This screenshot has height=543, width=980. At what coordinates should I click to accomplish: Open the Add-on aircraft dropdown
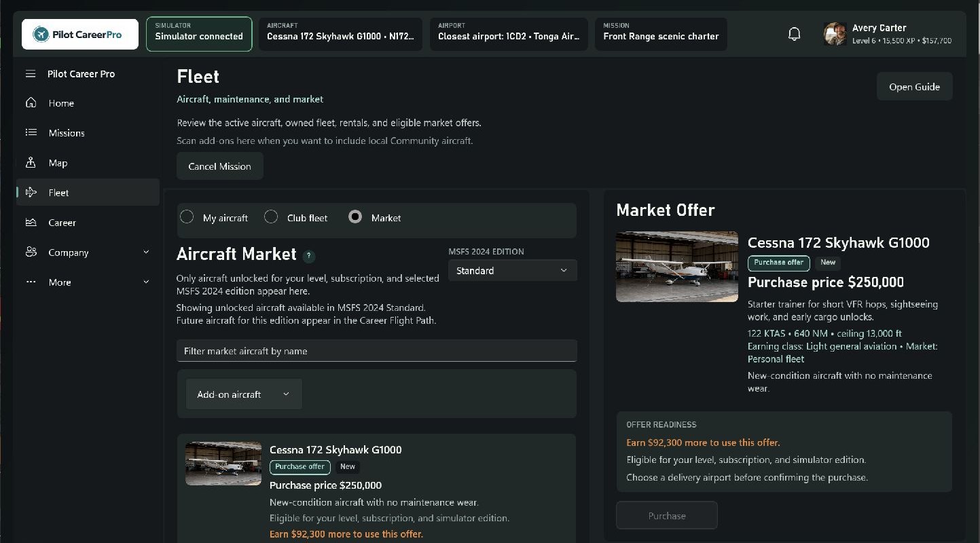point(244,394)
